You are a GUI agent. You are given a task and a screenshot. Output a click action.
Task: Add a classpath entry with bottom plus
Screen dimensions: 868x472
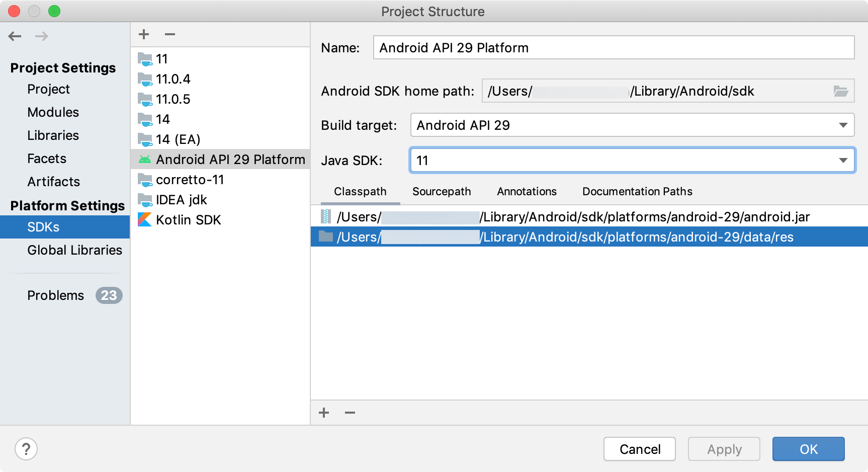tap(324, 413)
